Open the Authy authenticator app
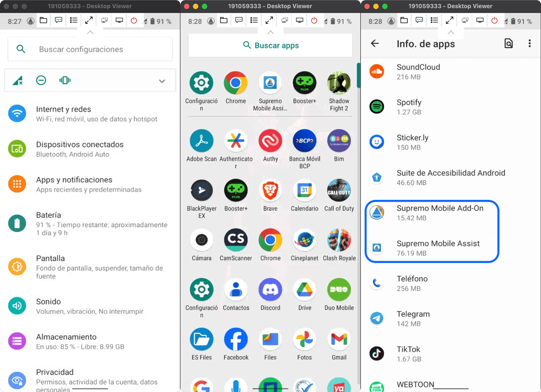Screen dimensions: 541x392 coord(270,141)
